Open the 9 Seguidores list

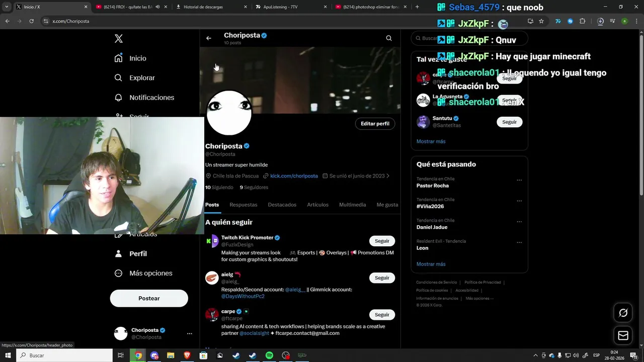[x=254, y=188]
